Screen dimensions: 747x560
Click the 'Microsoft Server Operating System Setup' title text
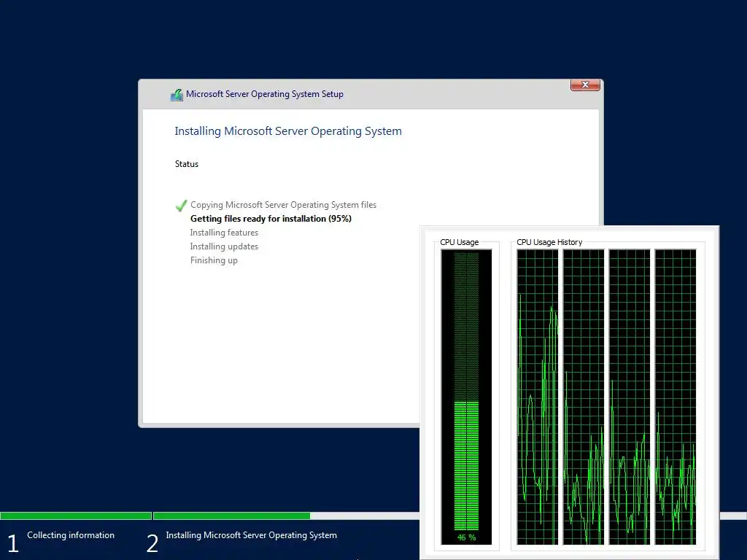264,94
